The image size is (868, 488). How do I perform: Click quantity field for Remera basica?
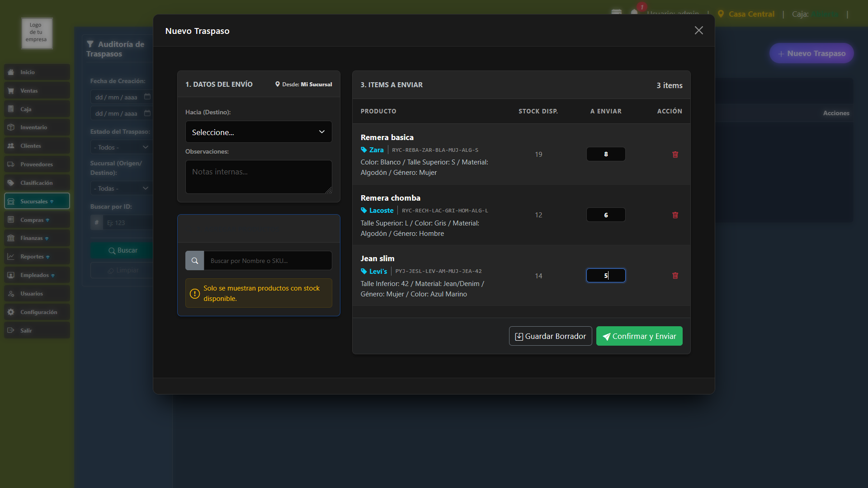pyautogui.click(x=605, y=154)
